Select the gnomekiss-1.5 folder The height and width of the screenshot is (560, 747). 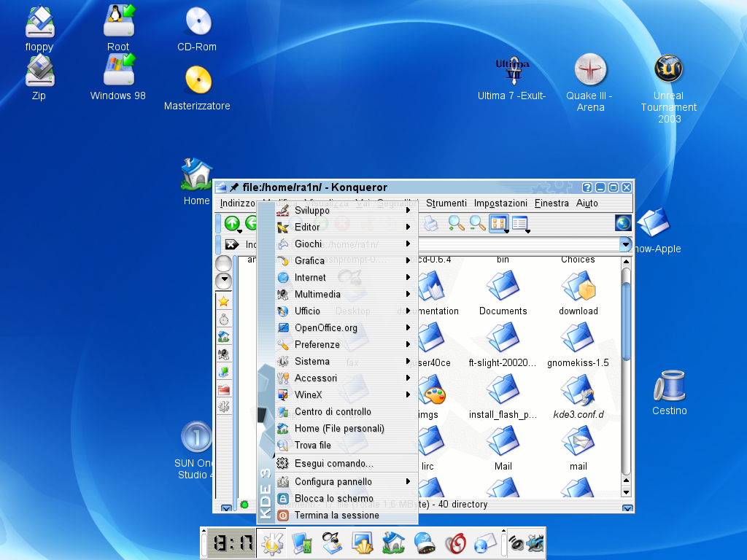coord(578,345)
